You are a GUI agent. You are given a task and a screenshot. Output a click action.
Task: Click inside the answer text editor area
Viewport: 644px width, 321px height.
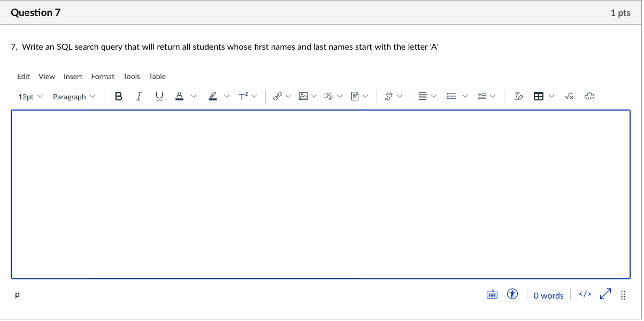click(x=321, y=194)
